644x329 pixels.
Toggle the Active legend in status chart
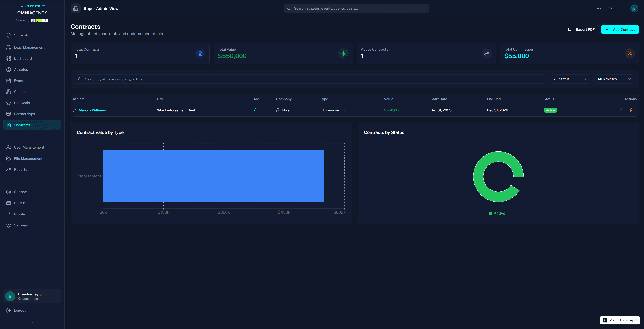[x=497, y=213]
